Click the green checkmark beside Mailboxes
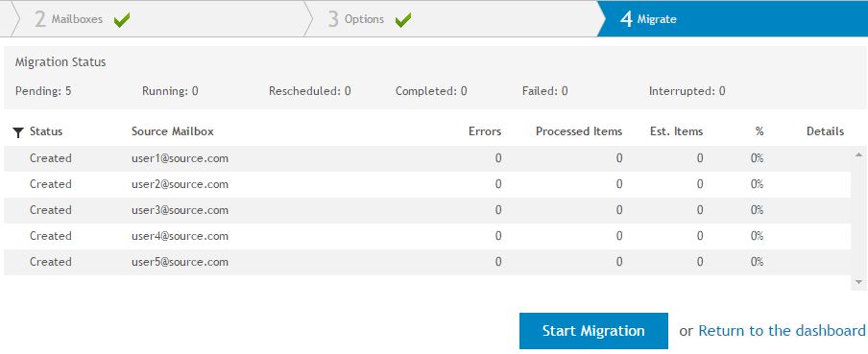The height and width of the screenshot is (354, 868). pos(121,20)
